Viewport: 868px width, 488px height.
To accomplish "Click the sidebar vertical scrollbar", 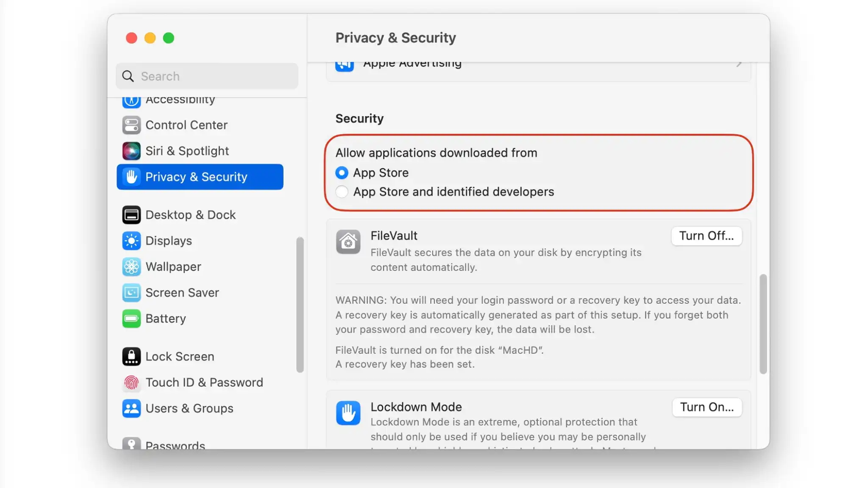I will coord(300,305).
